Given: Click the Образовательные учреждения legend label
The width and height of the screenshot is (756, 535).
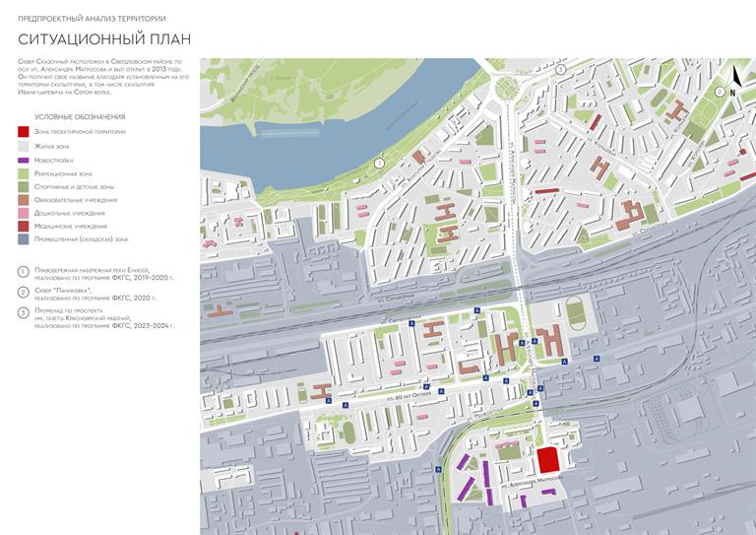Looking at the screenshot, I should (75, 200).
